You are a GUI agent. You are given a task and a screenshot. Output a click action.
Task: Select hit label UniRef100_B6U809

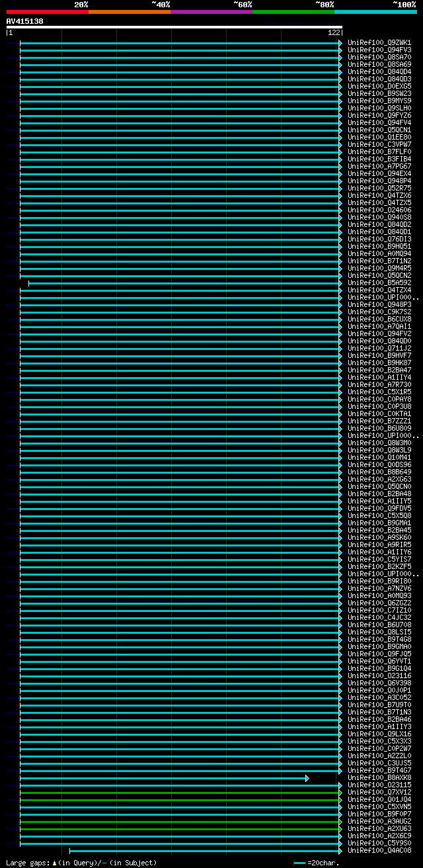(x=379, y=429)
